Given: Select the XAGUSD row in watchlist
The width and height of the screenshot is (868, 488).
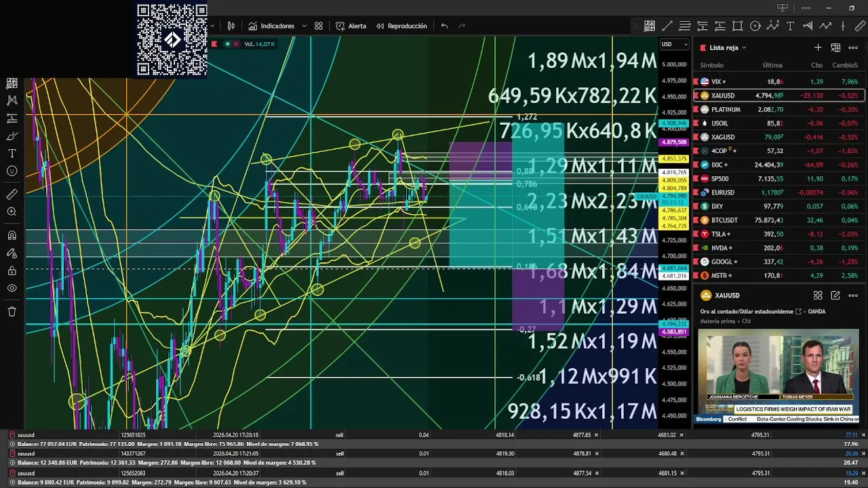Looking at the screenshot, I should coord(778,137).
